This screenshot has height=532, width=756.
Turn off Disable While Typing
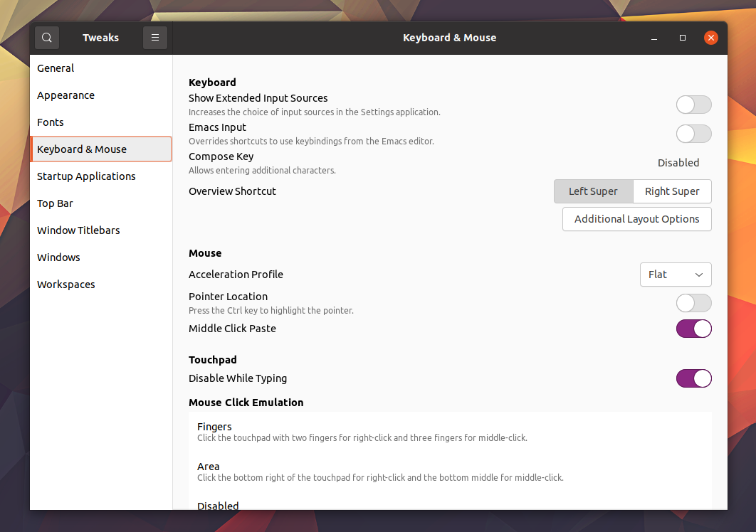pyautogui.click(x=693, y=378)
